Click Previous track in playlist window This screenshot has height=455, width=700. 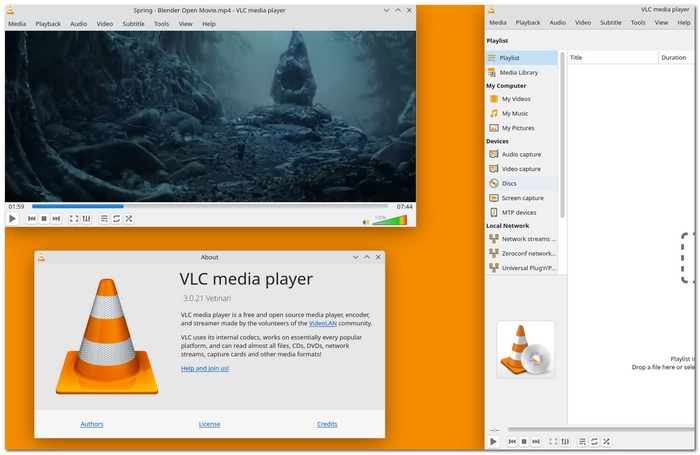click(x=512, y=442)
